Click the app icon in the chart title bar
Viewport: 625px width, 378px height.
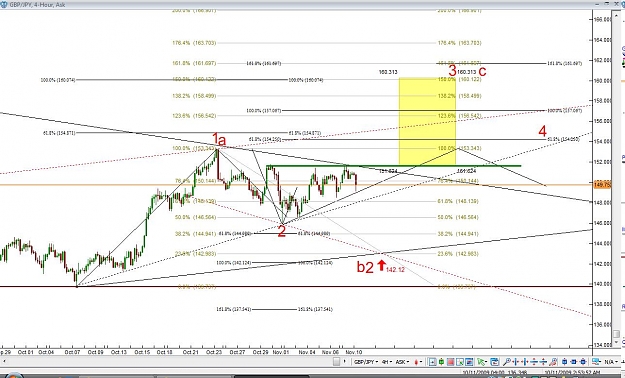(x=4, y=4)
